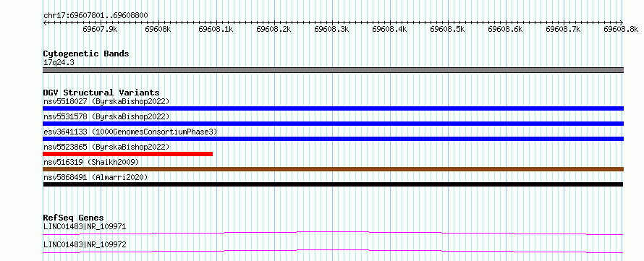Click the 69607.9k ruler tick label
644x261 pixels.
point(100,29)
